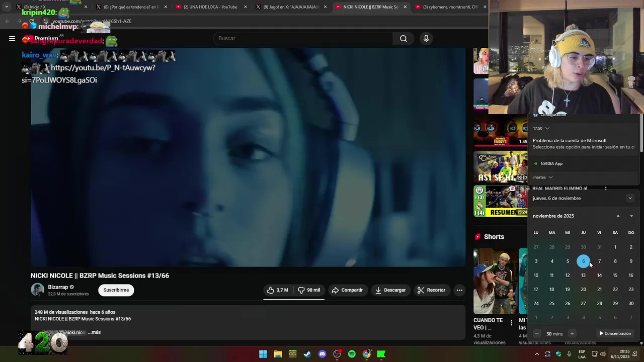The width and height of the screenshot is (644, 362).
Task: Open the Microsoft account problem notification
Action: pos(584,144)
